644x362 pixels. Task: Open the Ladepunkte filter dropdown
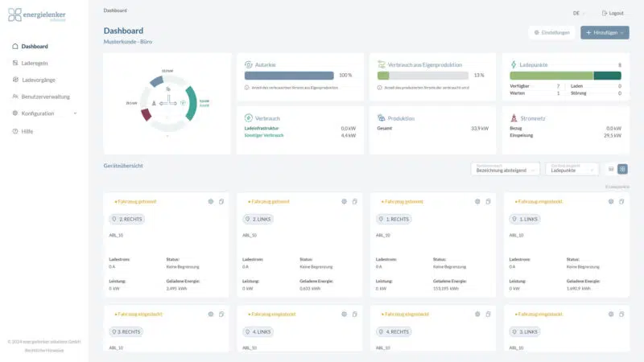[572, 170]
